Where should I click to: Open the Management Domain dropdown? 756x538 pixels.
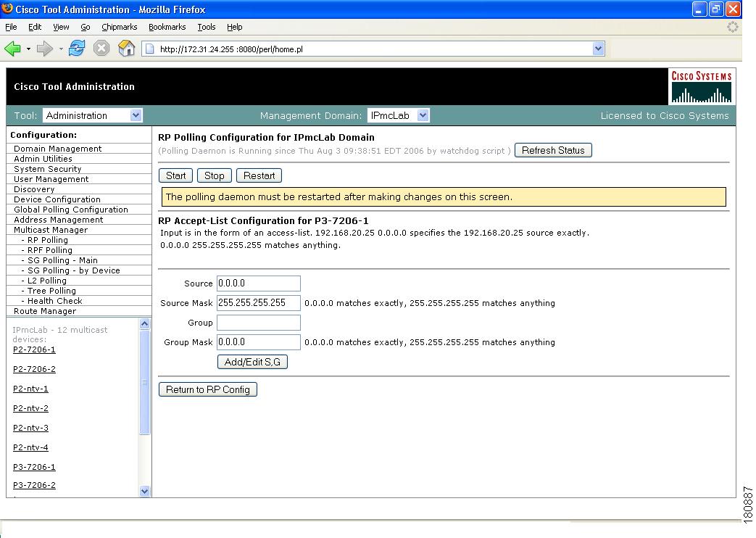pos(398,115)
